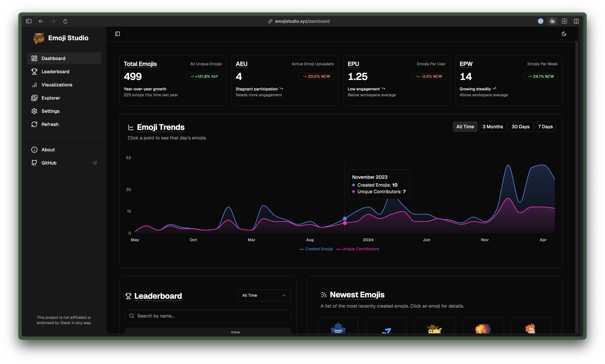
Task: Open the About page from the sidebar
Action: (48, 150)
